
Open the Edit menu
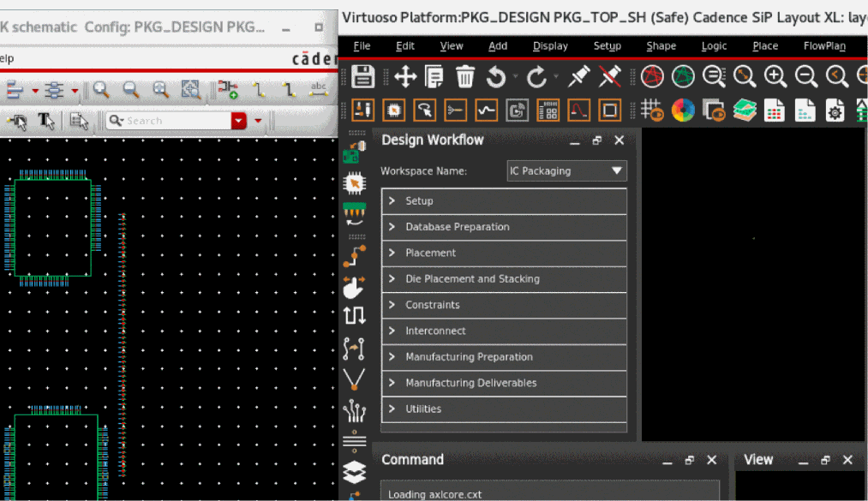405,46
